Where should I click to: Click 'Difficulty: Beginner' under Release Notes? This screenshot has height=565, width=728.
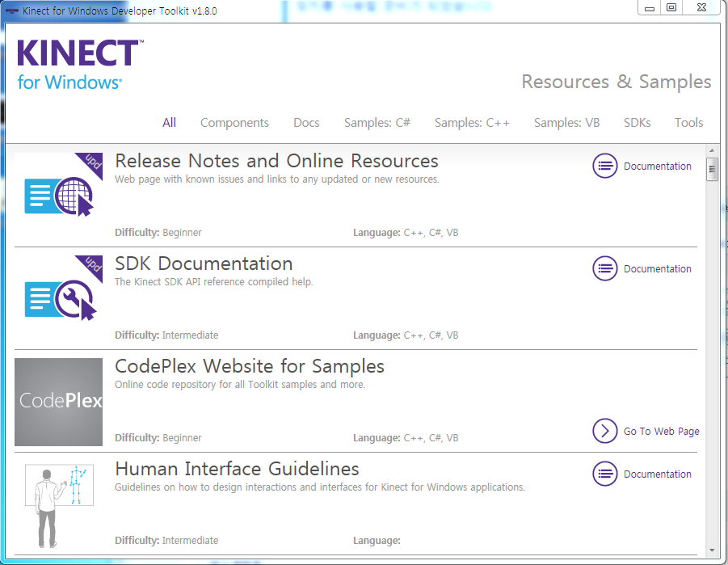coord(158,232)
